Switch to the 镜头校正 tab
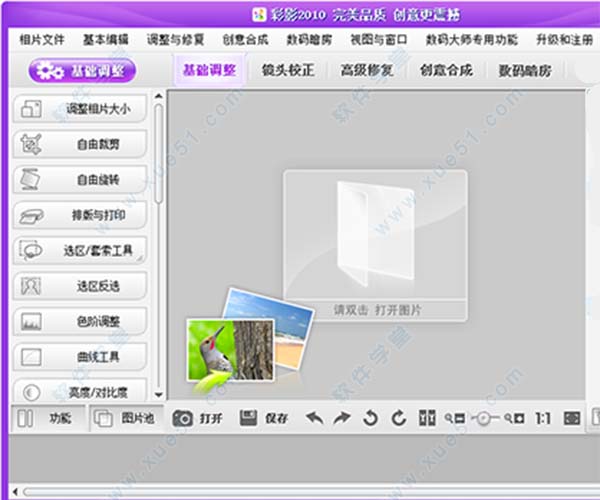The width and height of the screenshot is (600, 500). pyautogui.click(x=288, y=70)
